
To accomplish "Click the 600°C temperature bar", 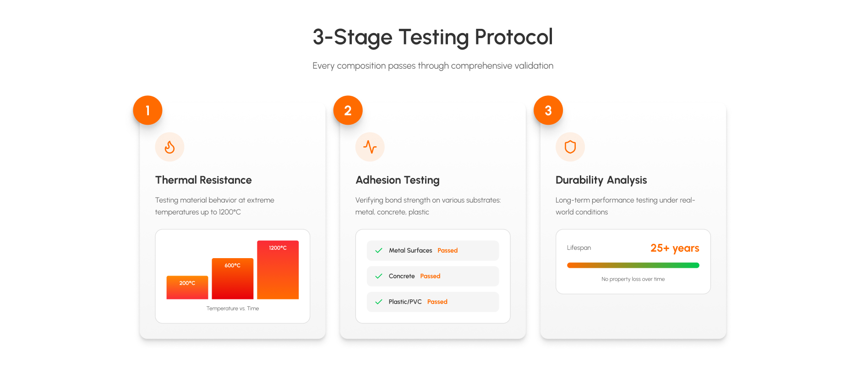I will [232, 279].
